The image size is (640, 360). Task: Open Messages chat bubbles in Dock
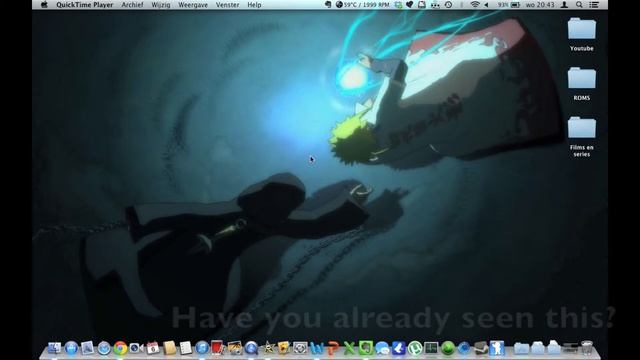coord(382,348)
